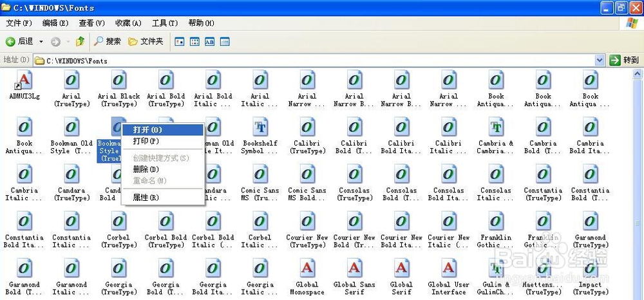Select the Cambria & Cambria Math font icon
Screen dimensions: 644x300
(496, 127)
